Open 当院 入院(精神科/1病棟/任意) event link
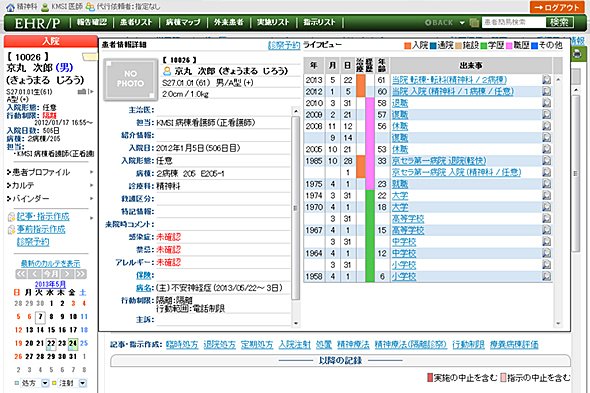Image resolution: width=590 pixels, height=393 pixels. click(x=453, y=91)
